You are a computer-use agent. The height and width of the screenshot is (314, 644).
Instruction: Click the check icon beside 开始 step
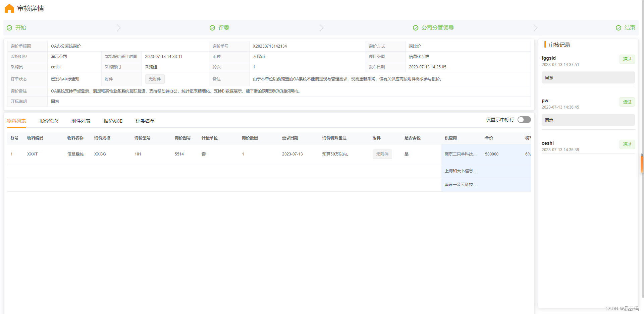tap(9, 28)
